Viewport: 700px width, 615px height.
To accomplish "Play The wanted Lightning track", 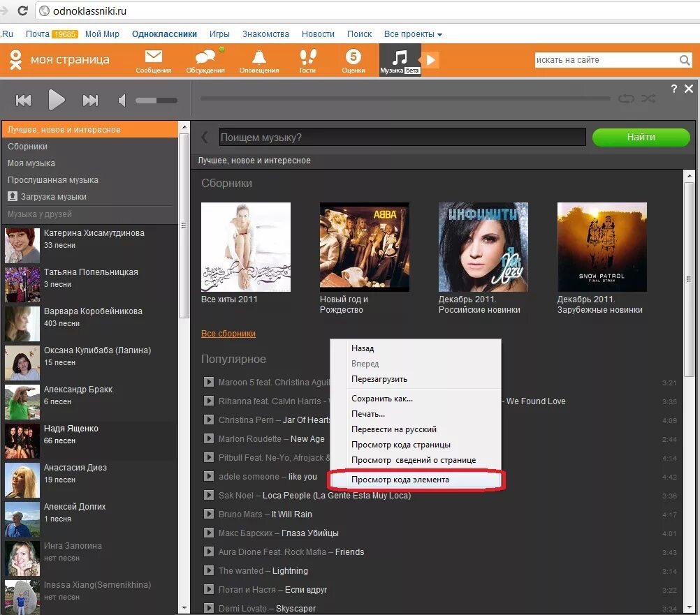I will pos(208,570).
